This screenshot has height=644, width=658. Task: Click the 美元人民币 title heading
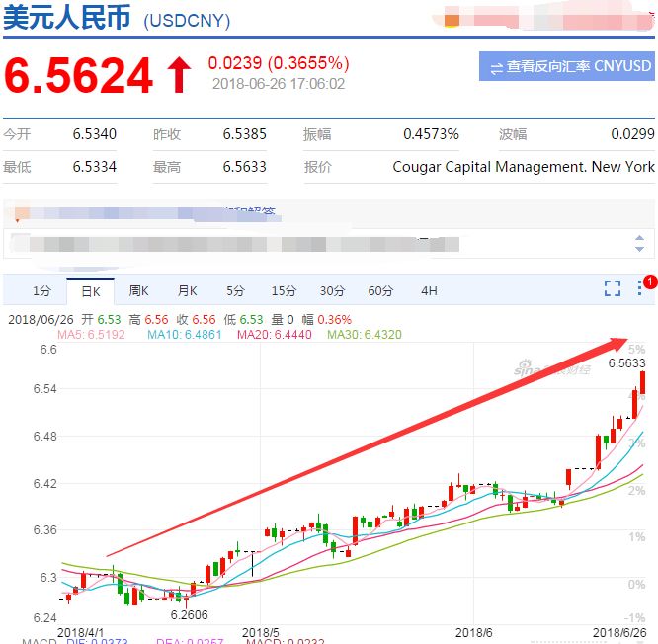[x=67, y=18]
